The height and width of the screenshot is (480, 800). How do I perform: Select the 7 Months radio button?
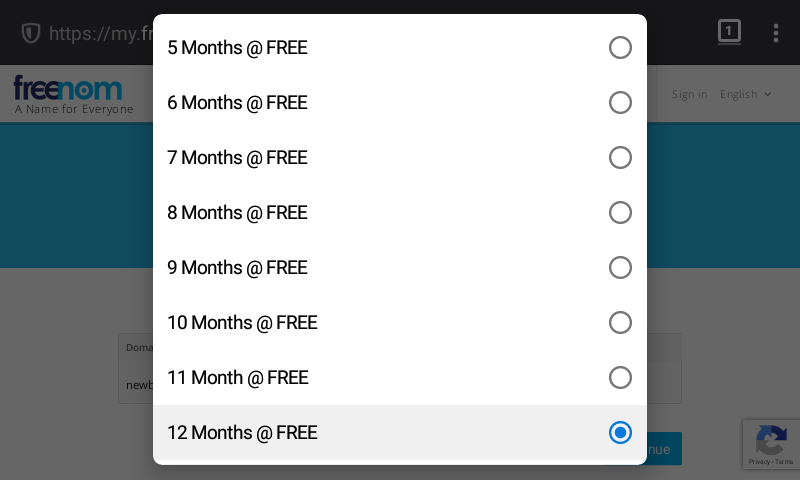620,158
